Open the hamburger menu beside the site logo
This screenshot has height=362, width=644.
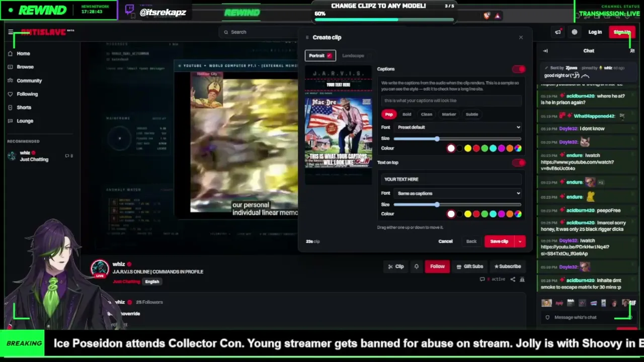[x=10, y=32]
